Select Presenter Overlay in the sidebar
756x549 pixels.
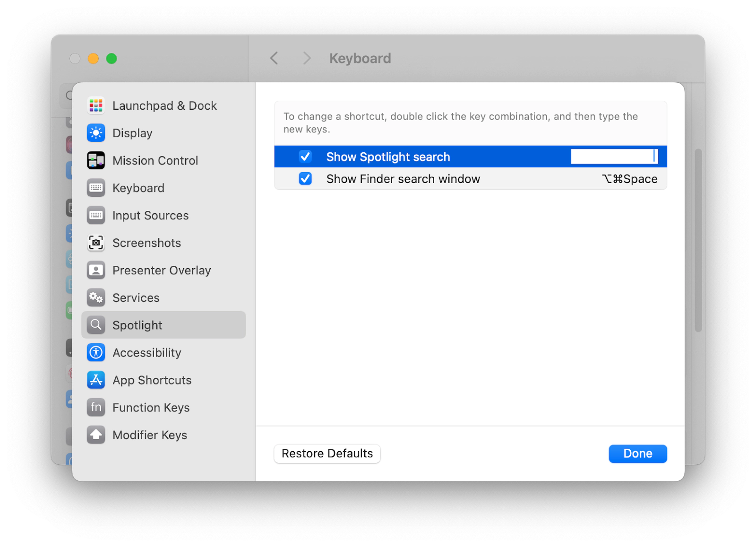(x=95, y=270)
